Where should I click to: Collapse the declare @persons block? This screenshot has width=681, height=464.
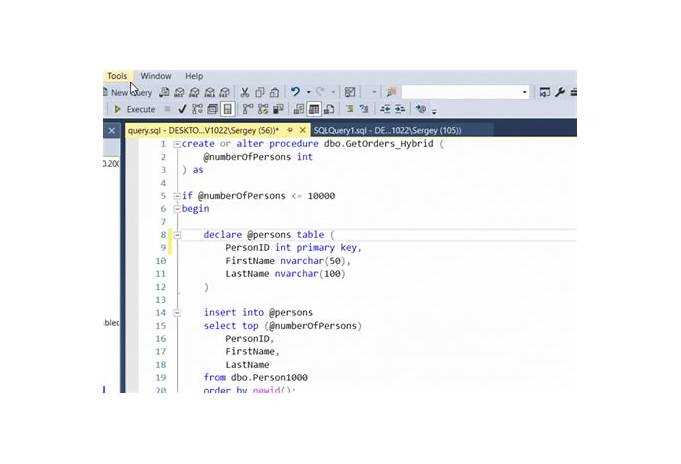click(177, 235)
